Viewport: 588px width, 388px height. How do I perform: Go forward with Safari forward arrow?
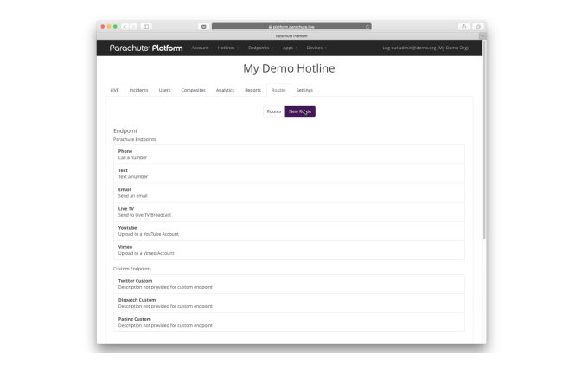(x=133, y=27)
